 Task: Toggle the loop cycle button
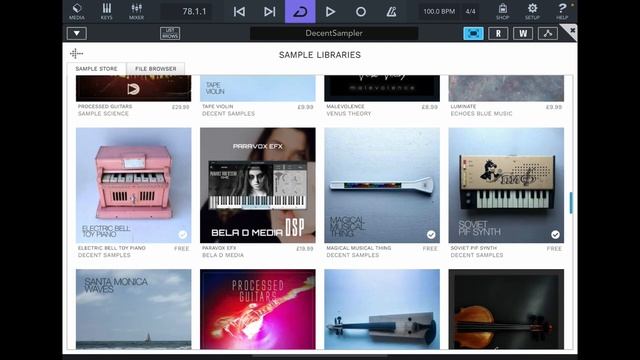click(x=300, y=11)
